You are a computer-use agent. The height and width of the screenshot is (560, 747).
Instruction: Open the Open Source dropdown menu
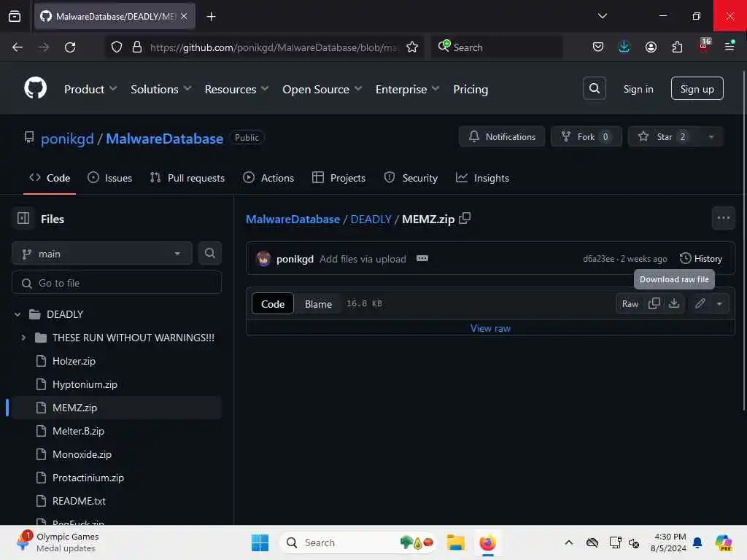(x=322, y=89)
